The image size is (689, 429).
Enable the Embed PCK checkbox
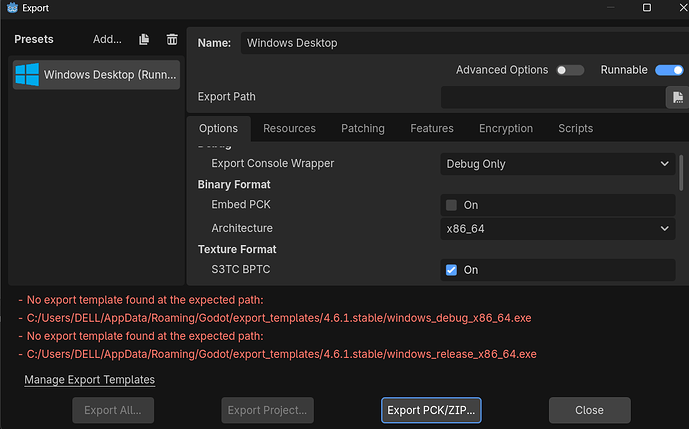451,205
